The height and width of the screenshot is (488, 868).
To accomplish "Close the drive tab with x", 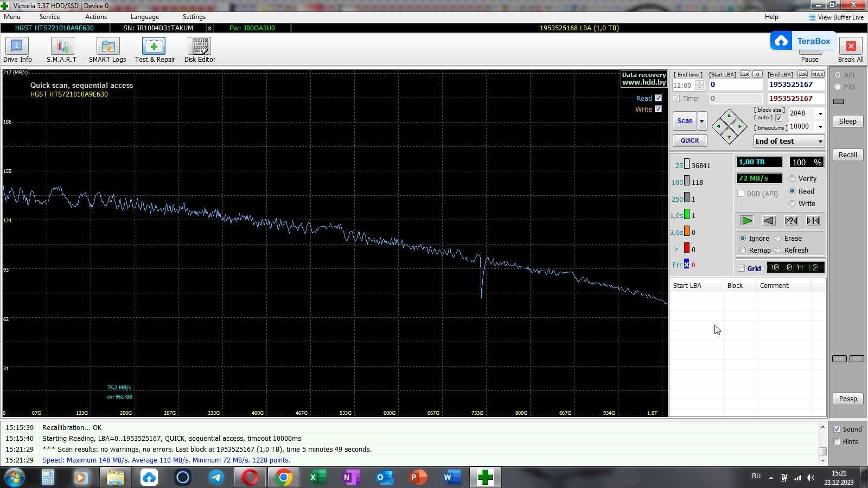I will click(x=209, y=28).
